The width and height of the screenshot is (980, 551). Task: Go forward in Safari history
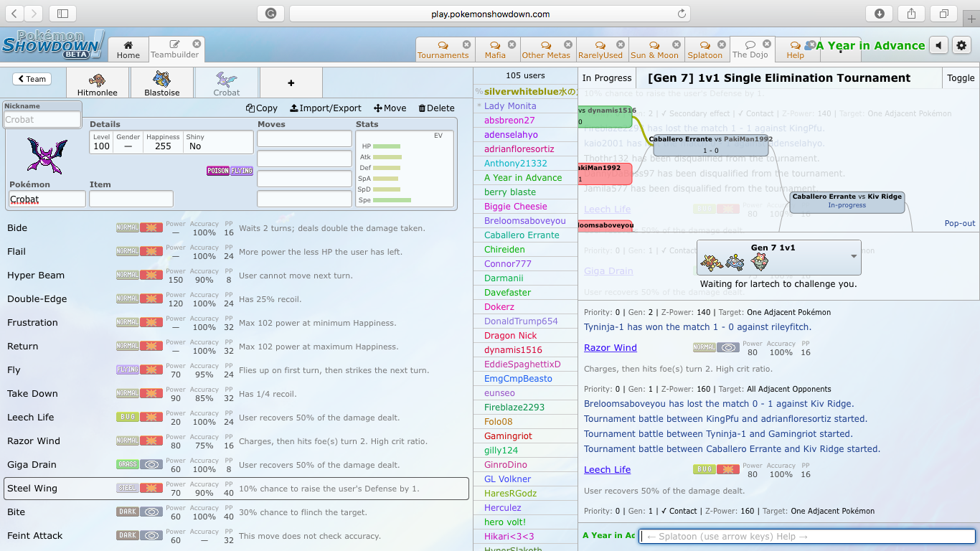34,14
